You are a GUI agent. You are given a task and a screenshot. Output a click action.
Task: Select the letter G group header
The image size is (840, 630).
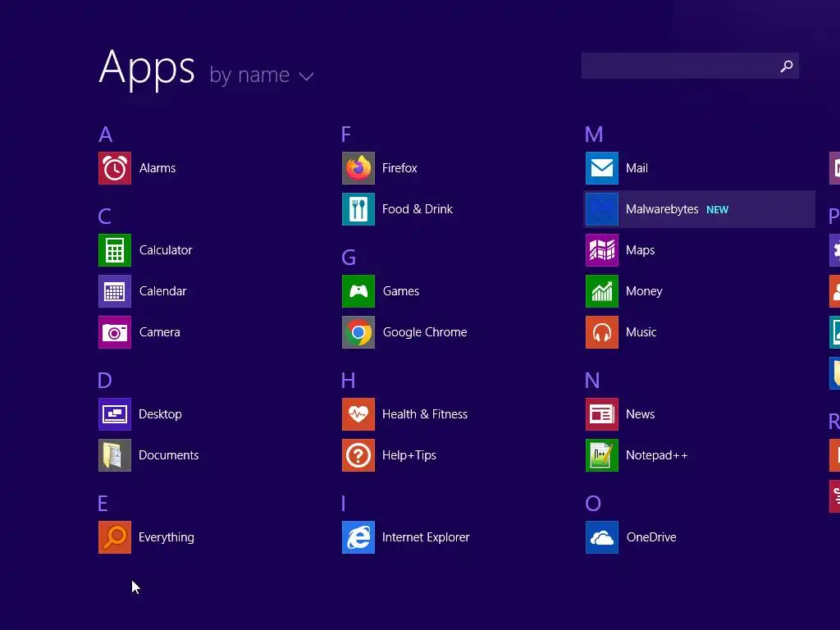click(x=349, y=258)
